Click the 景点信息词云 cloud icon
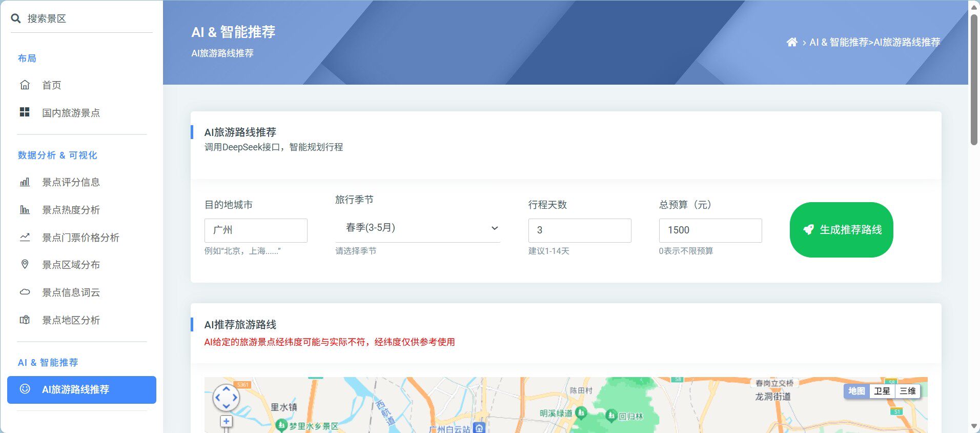This screenshot has width=980, height=433. point(25,292)
